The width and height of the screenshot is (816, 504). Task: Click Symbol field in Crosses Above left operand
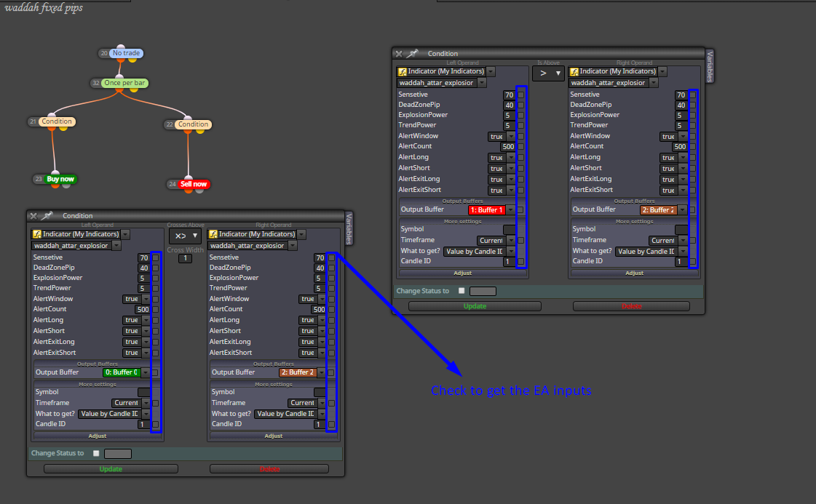(144, 392)
